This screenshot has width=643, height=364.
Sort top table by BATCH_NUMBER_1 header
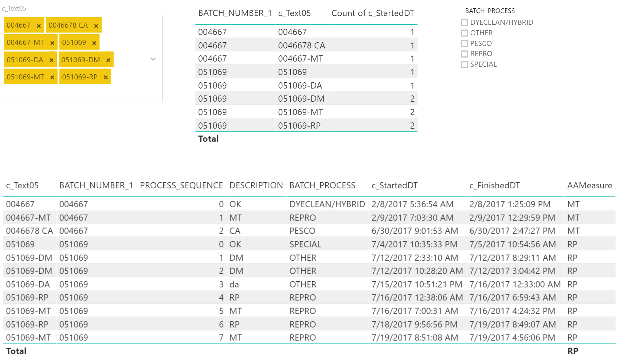[235, 13]
